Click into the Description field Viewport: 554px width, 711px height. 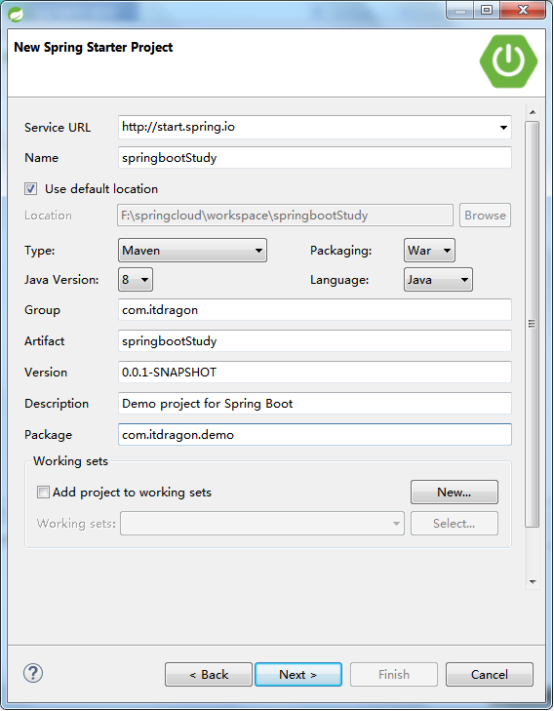tap(315, 403)
